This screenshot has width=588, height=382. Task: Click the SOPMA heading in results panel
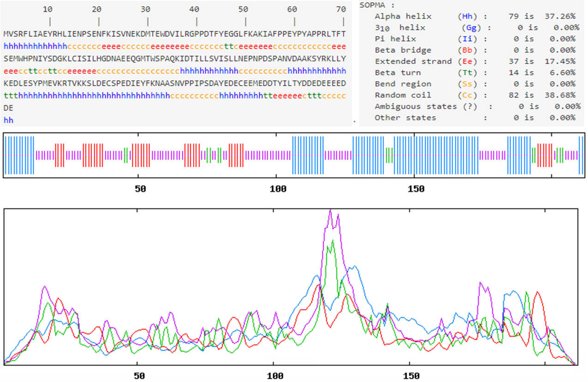[377, 5]
